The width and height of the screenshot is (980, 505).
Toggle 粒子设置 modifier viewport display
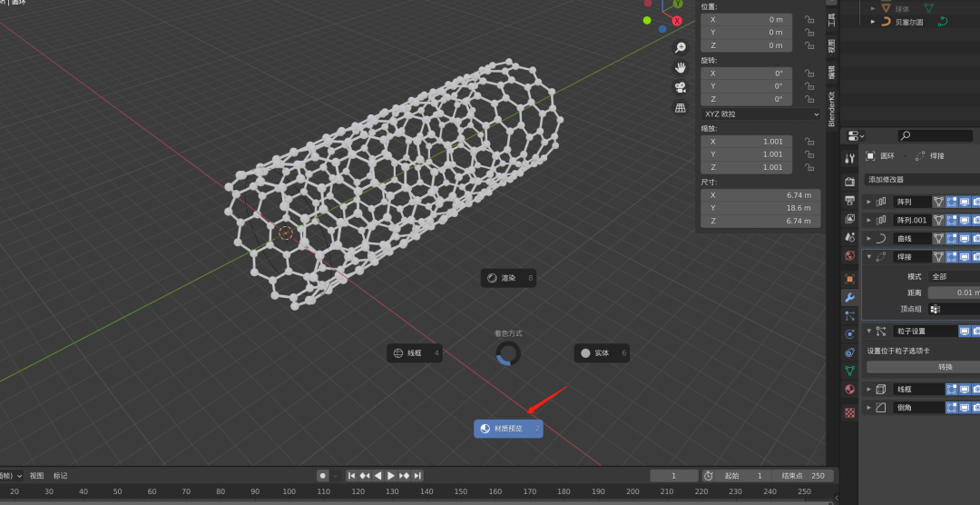(x=965, y=331)
